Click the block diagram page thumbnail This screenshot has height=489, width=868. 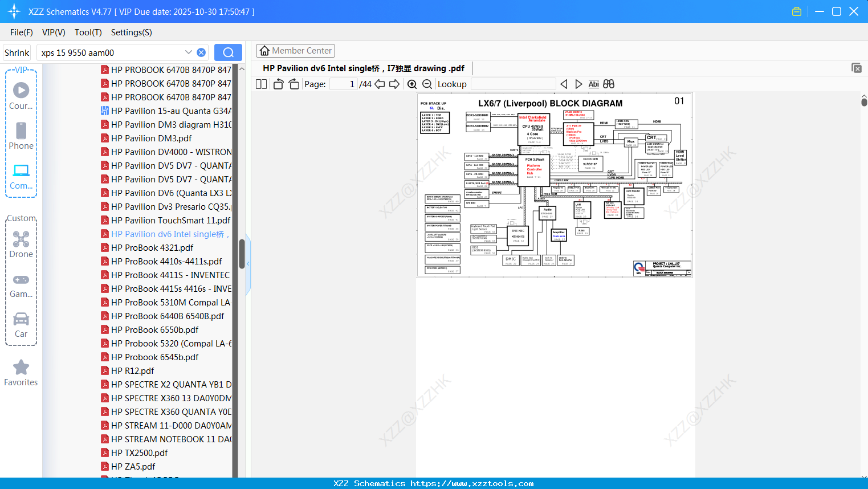coord(555,185)
